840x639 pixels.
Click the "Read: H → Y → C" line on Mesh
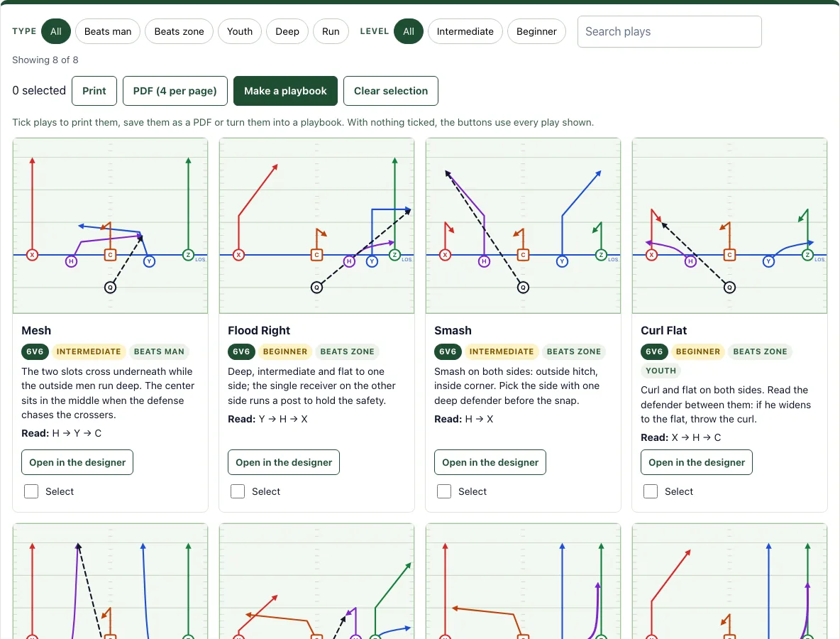(x=62, y=433)
